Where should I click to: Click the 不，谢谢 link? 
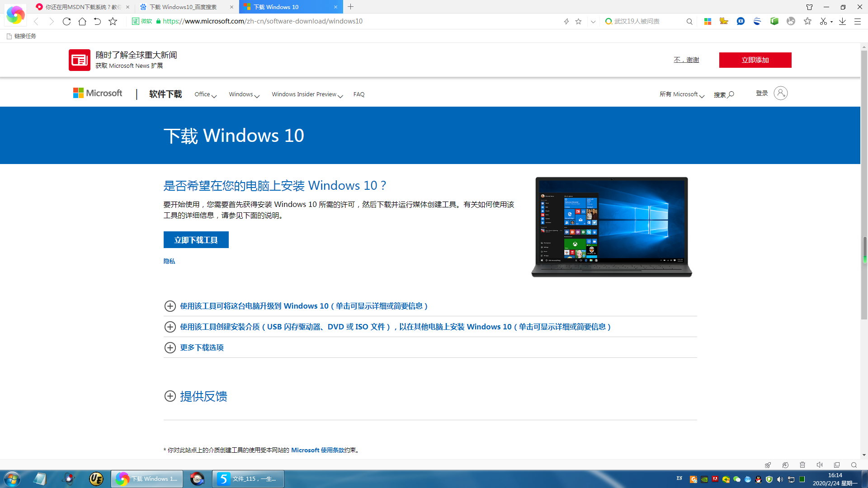[686, 60]
